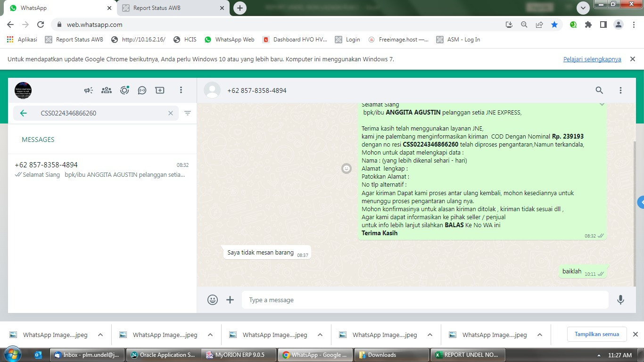Go back in browser history
The image size is (644, 362).
(10, 25)
